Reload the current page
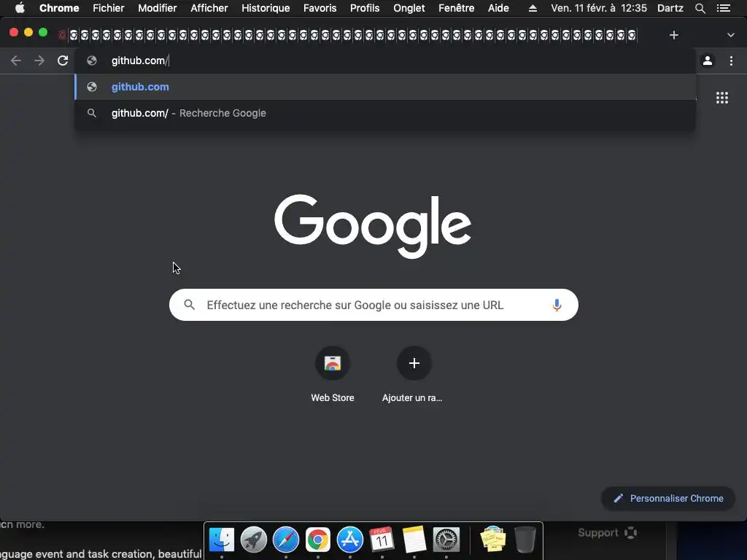 pyautogui.click(x=63, y=61)
